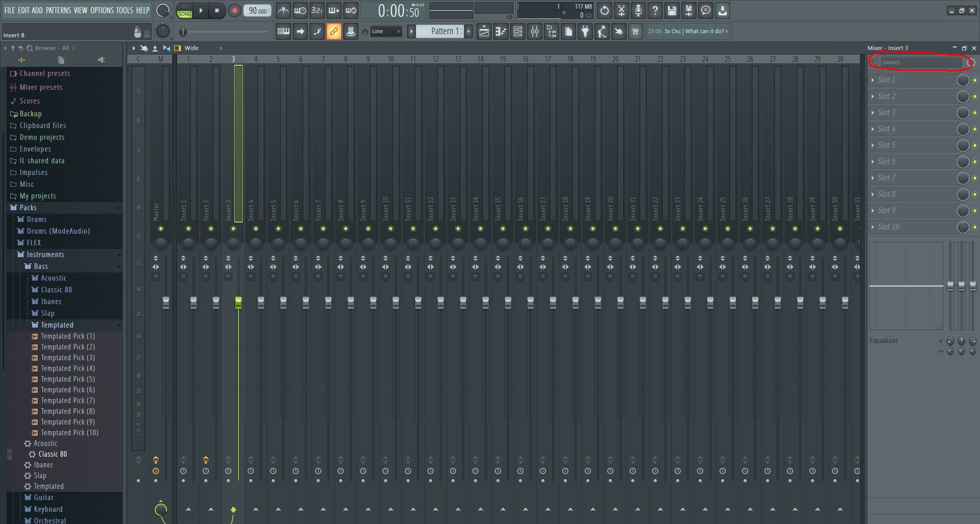This screenshot has height=524, width=980.
Task: Save the project with the floppy icon
Action: click(672, 10)
